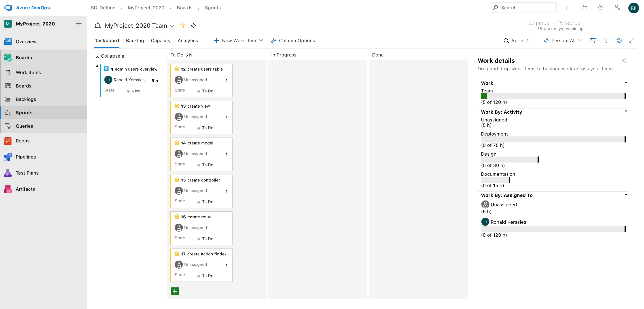
Task: Collapse the Work section in Work details
Action: [626, 83]
